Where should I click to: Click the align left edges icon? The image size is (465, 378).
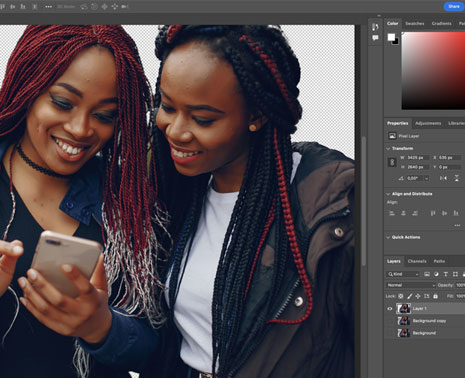tap(392, 213)
